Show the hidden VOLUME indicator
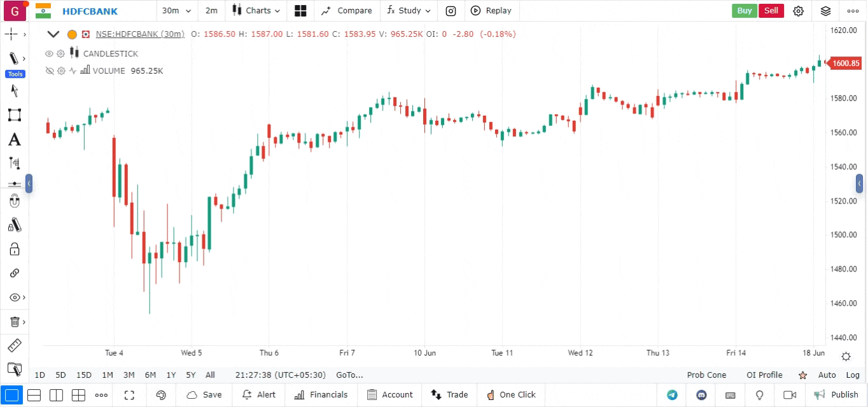 click(x=49, y=71)
